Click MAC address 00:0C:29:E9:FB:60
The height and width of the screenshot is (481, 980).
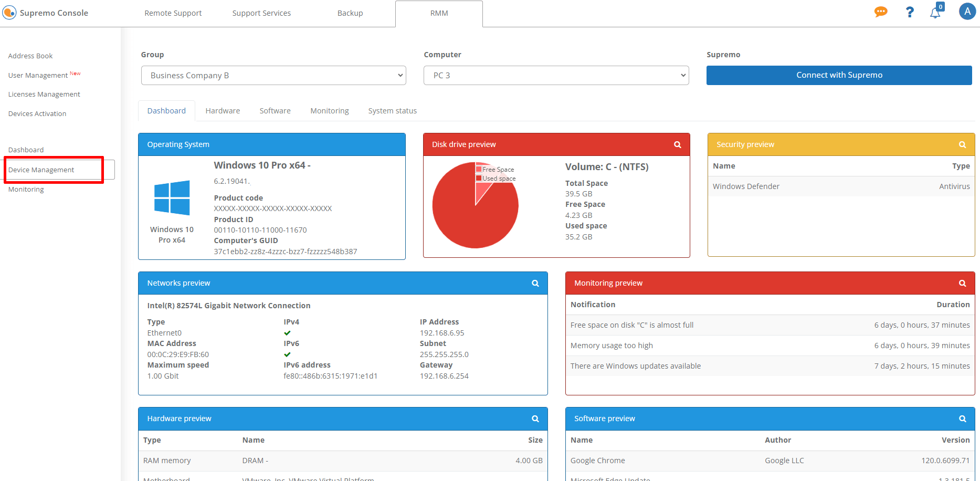[x=178, y=354]
